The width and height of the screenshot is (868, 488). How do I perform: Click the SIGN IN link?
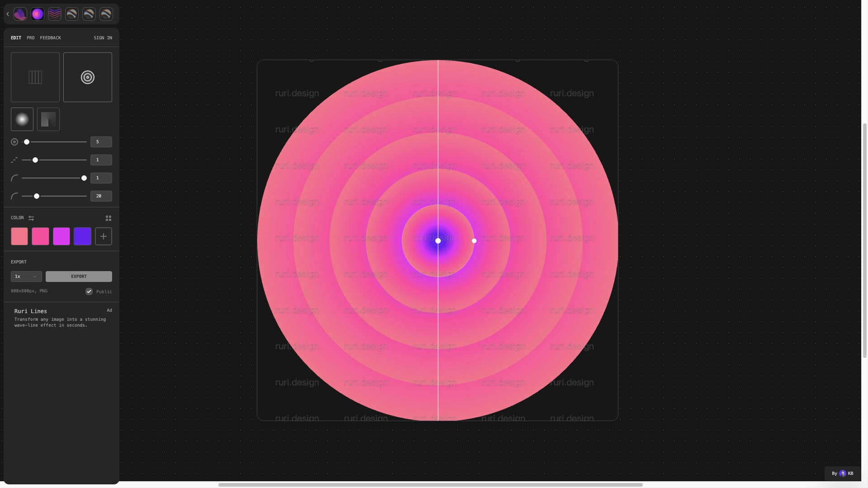(x=103, y=38)
